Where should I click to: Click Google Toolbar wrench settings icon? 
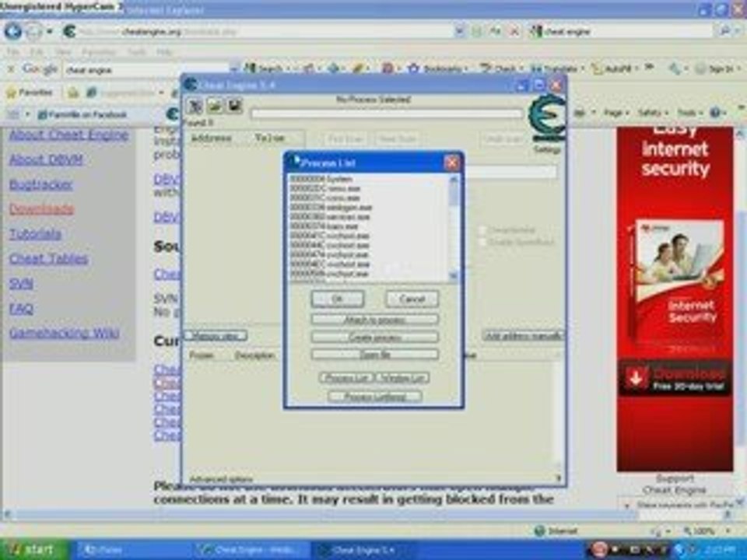coord(675,69)
